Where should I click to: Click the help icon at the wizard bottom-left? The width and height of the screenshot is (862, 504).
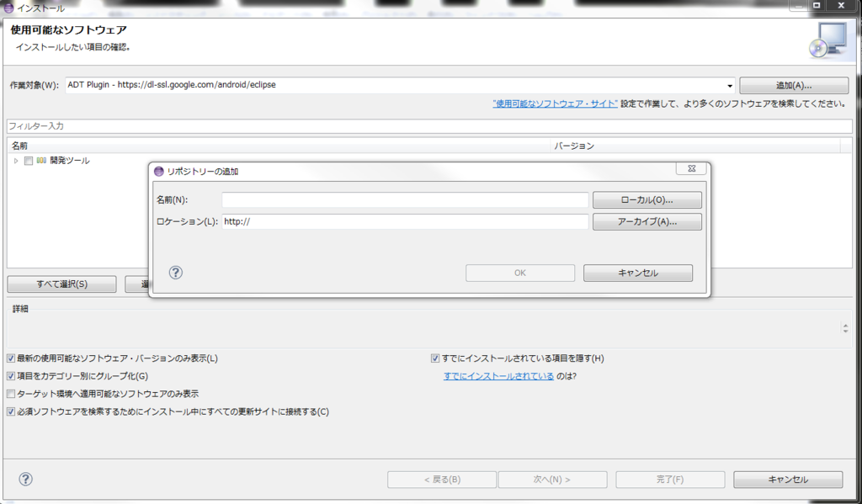click(x=25, y=479)
